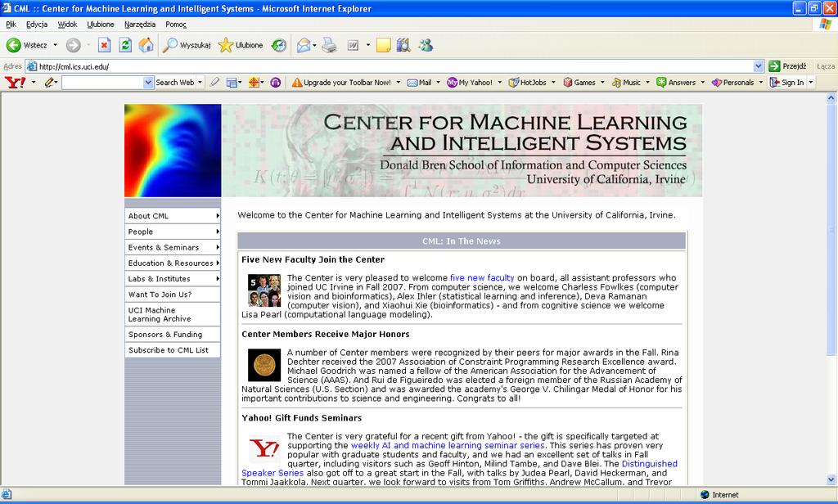Expand the People sidebar menu

coord(172,232)
